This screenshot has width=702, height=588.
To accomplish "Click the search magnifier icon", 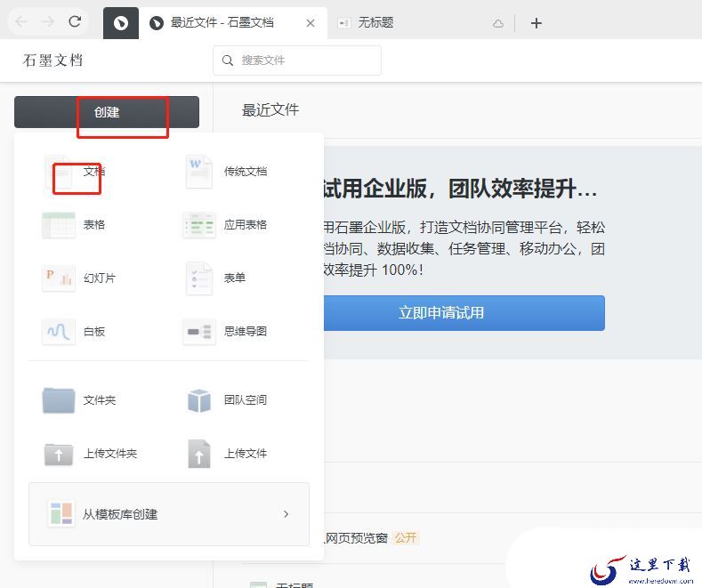I will tap(228, 60).
